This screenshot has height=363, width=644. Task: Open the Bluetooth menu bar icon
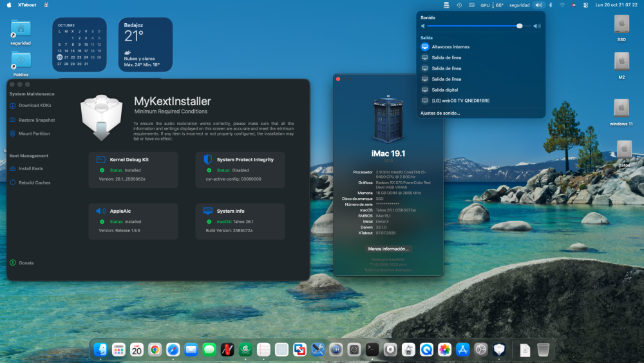coord(551,5)
